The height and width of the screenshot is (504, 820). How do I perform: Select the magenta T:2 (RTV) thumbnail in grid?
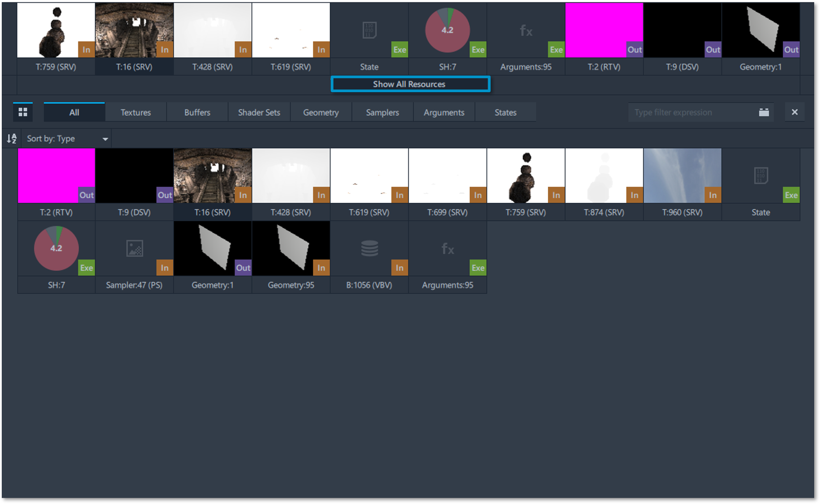pos(56,176)
